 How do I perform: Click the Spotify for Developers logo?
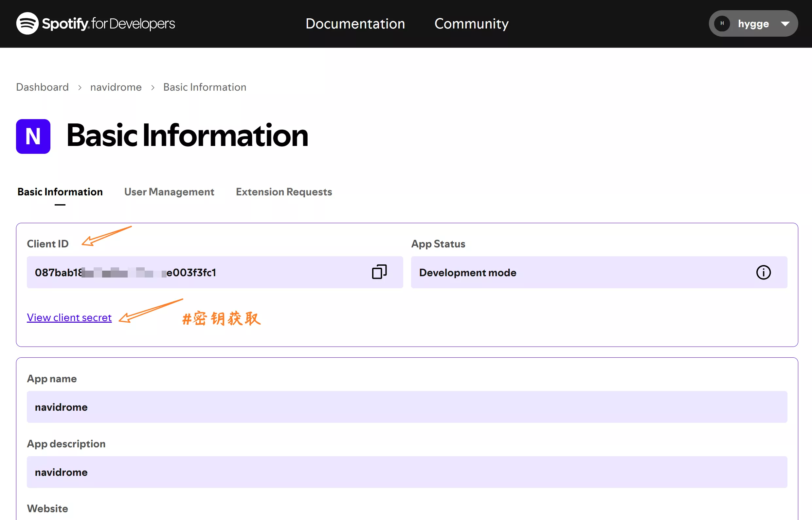(96, 23)
